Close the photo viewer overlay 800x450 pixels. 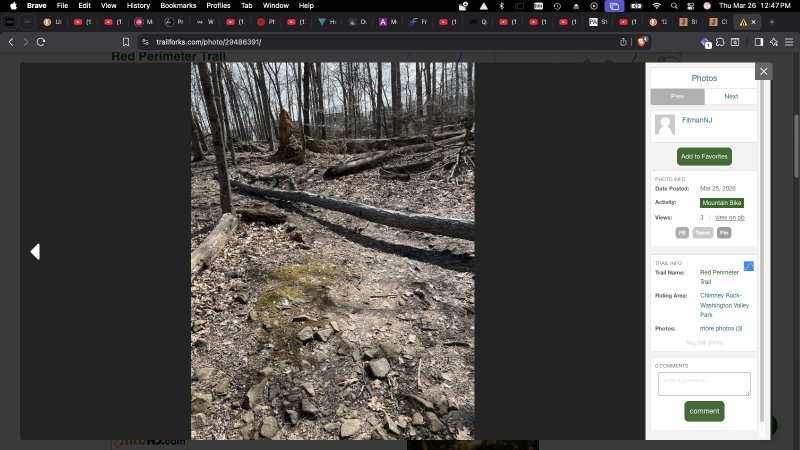pyautogui.click(x=764, y=71)
